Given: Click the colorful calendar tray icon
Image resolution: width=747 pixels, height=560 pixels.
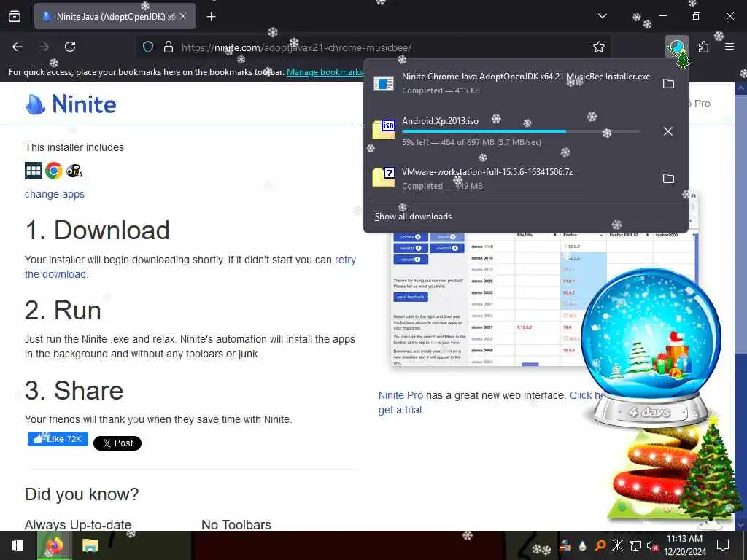Looking at the screenshot, I should click(x=565, y=545).
